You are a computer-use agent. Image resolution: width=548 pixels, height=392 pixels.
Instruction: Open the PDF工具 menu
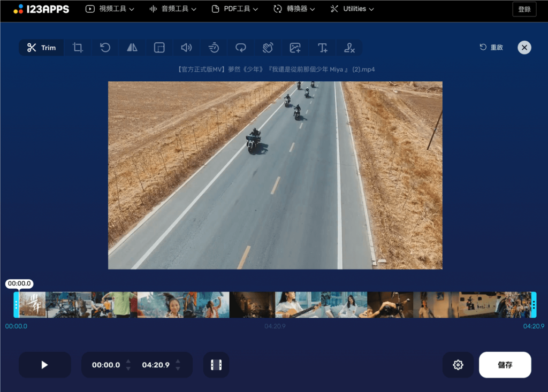point(235,9)
